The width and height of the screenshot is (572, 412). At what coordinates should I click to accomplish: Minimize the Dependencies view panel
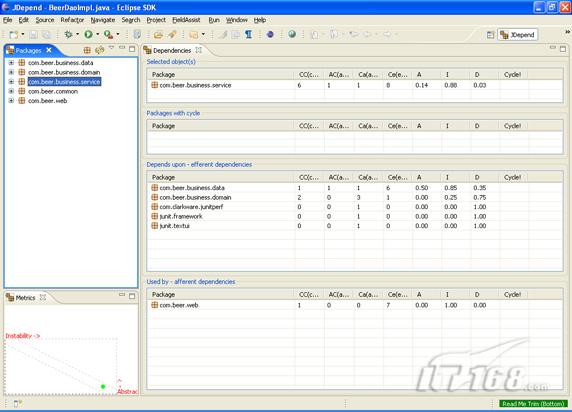click(x=553, y=47)
